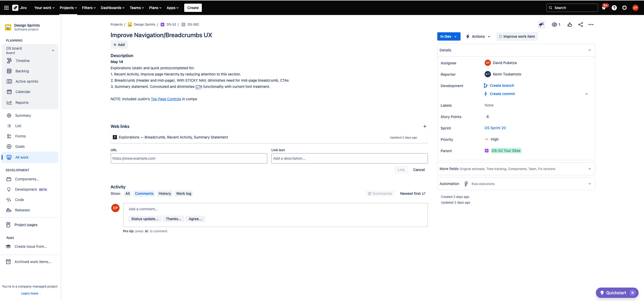Open the Dashboards menu
Screen dimensions: 644x301
click(x=113, y=8)
